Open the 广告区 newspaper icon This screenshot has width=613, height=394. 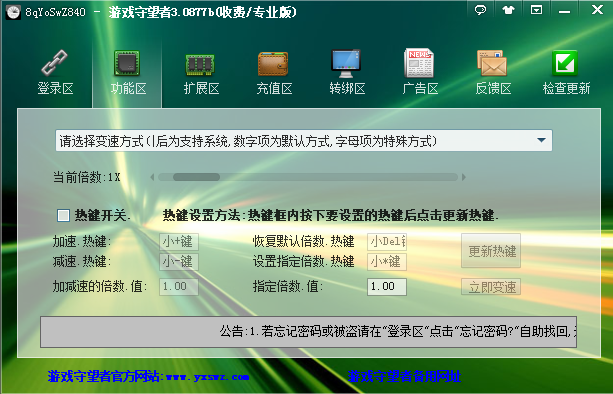(419, 63)
